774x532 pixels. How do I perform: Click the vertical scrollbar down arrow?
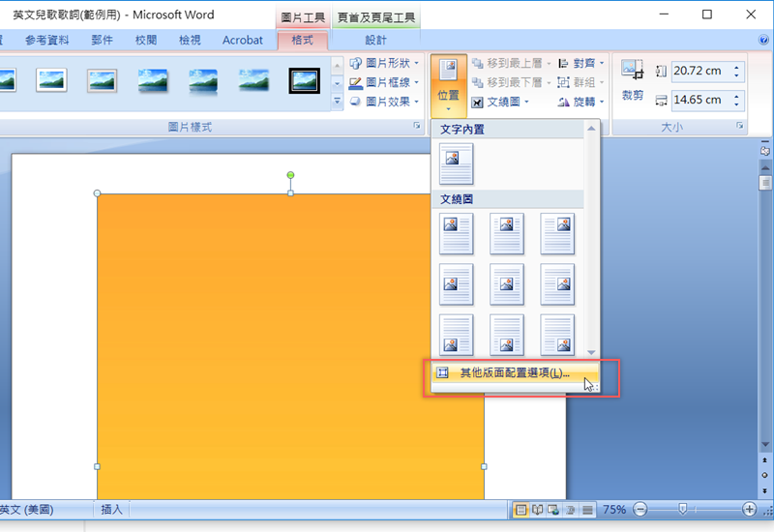(x=765, y=445)
